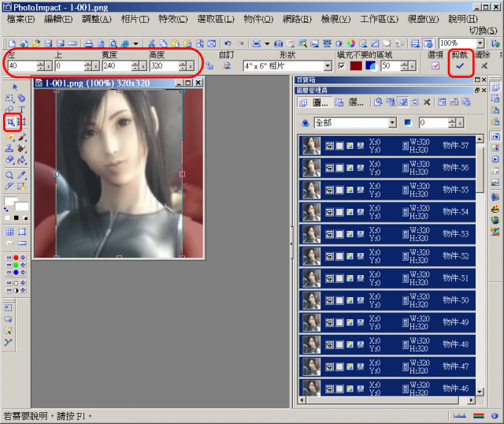Viewport: 504px width, 424px height.
Task: Click the Copy toolbar icon
Action: click(x=164, y=43)
